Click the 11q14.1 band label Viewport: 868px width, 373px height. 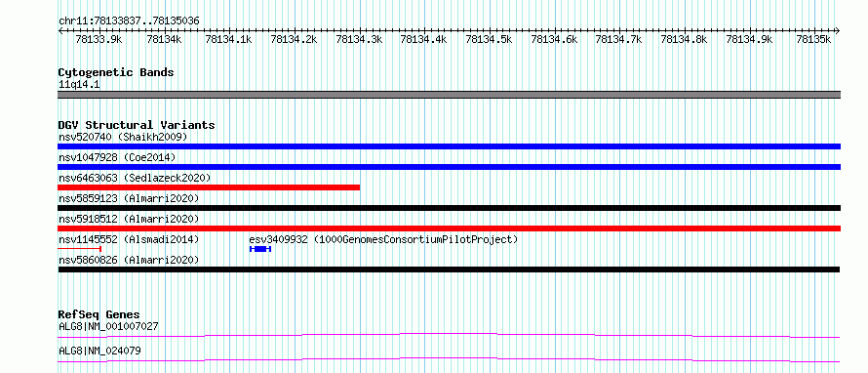[x=79, y=84]
